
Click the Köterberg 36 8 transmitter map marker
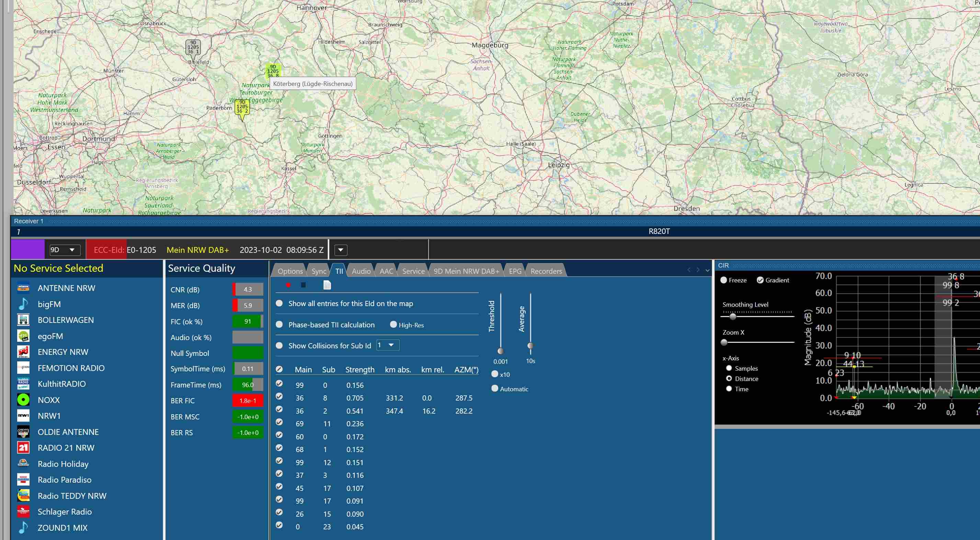[273, 71]
